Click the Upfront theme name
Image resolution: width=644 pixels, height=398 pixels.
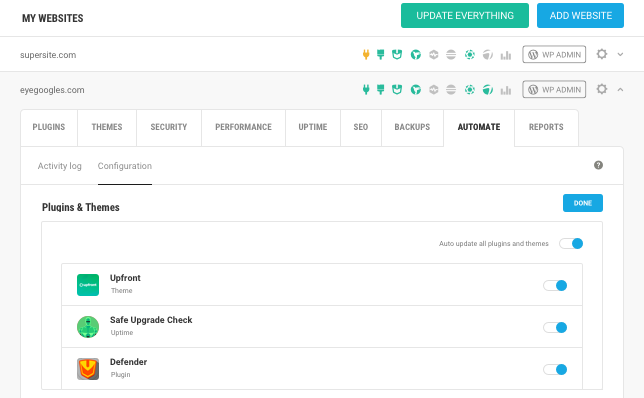[x=125, y=278]
